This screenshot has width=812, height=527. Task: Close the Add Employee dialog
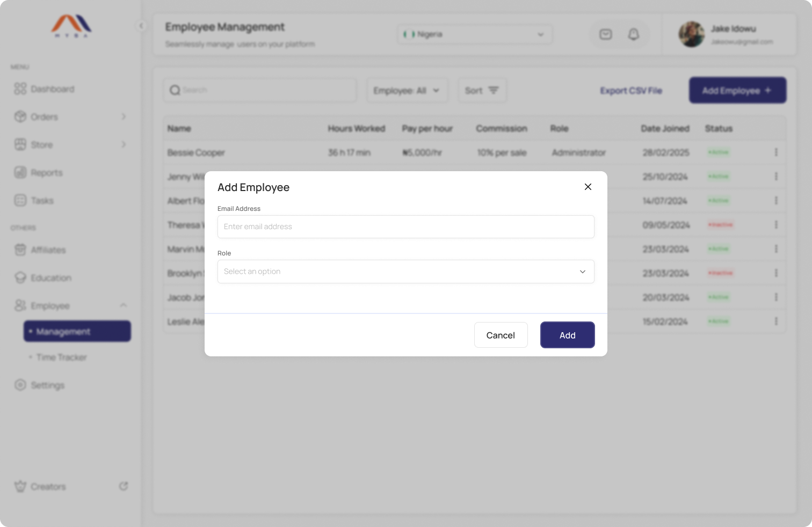click(588, 187)
